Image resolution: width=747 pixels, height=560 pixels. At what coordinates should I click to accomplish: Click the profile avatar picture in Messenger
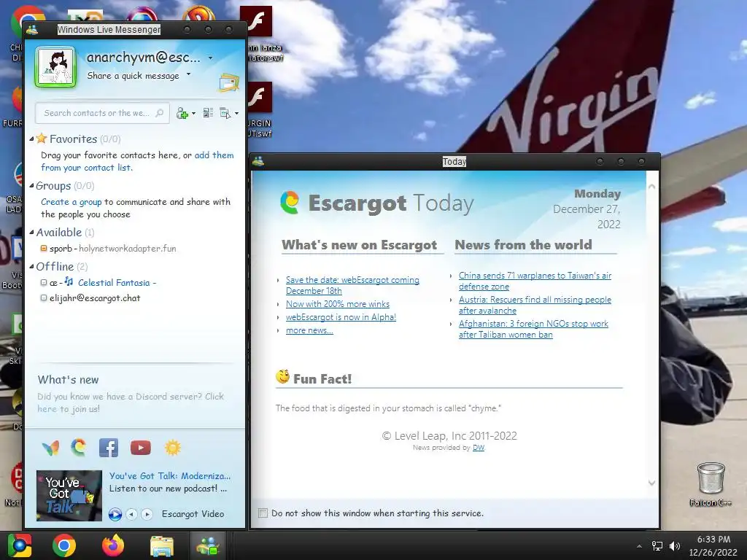tap(55, 67)
